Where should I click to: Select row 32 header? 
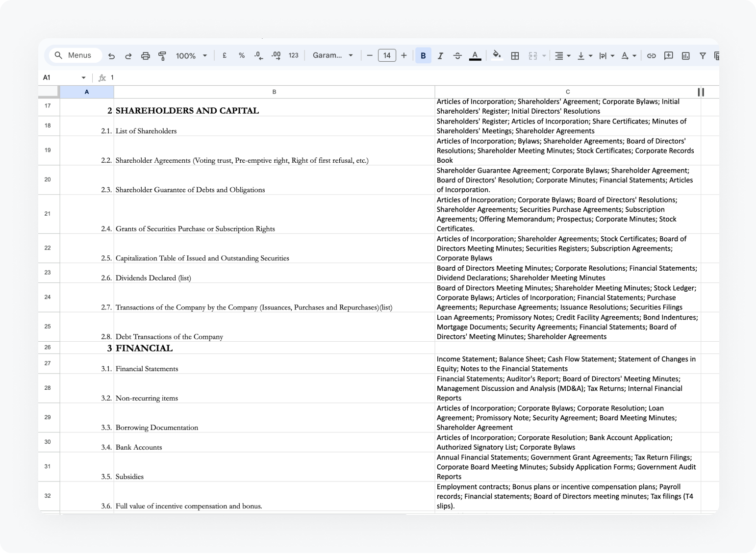[x=49, y=496]
